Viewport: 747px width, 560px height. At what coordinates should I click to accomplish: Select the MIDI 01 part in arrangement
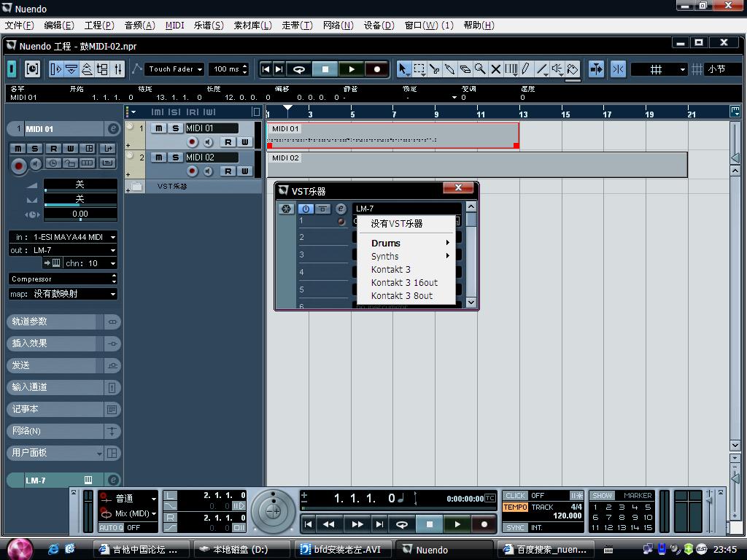393,136
